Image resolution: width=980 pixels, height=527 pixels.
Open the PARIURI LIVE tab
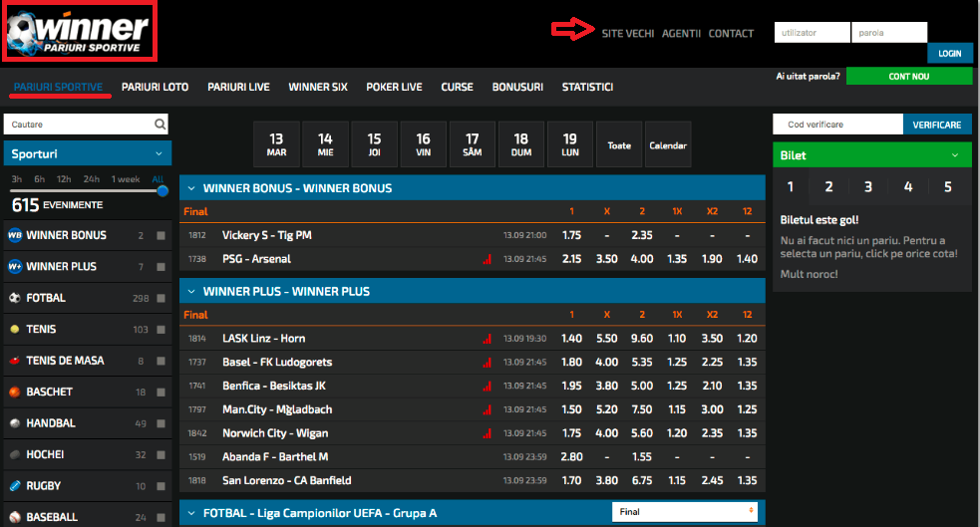tap(238, 87)
